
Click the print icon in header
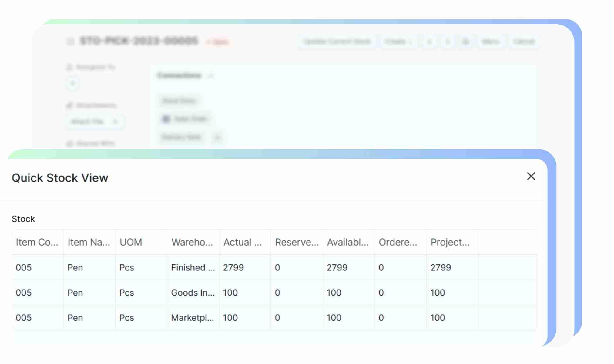pos(466,41)
